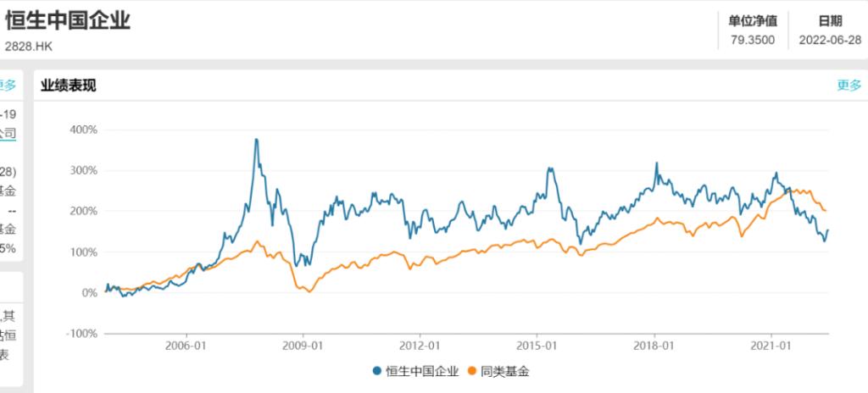The image size is (868, 393).
Task: Click the 2021-01 x-axis label
Action: (771, 345)
